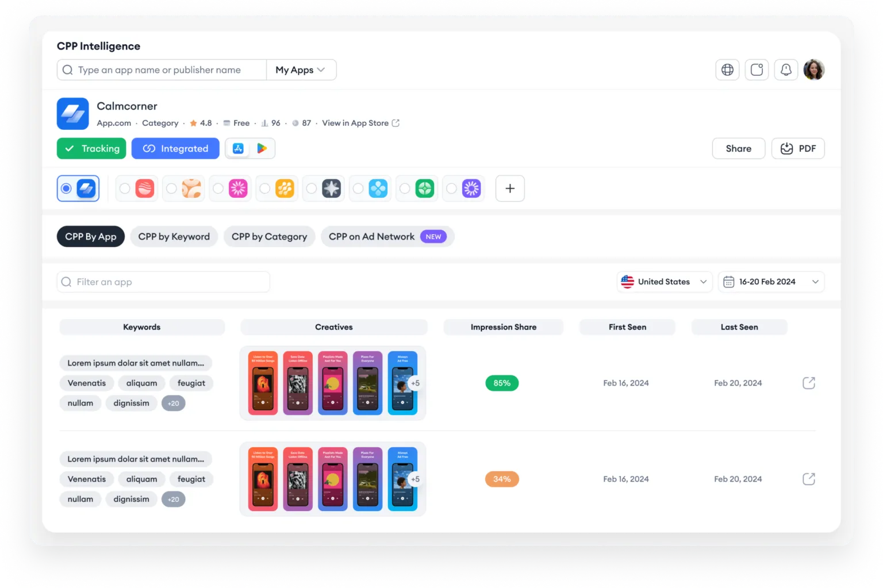883x588 pixels.
Task: Open the external-link icon in the 85% row
Action: tap(809, 383)
